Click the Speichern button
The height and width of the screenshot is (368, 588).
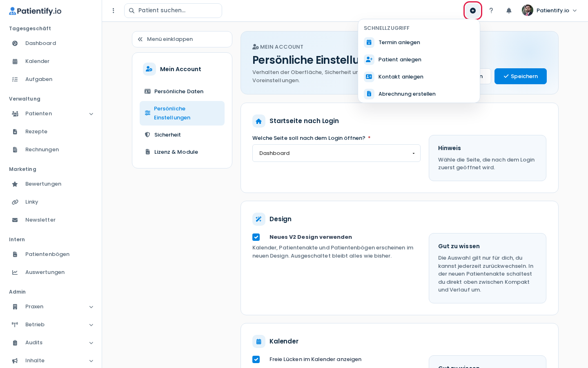[x=521, y=76]
